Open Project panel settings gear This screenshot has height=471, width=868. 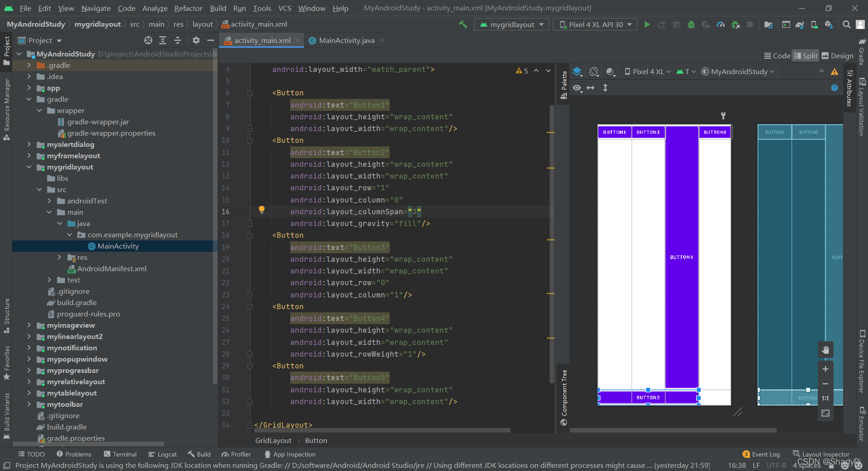pyautogui.click(x=196, y=40)
